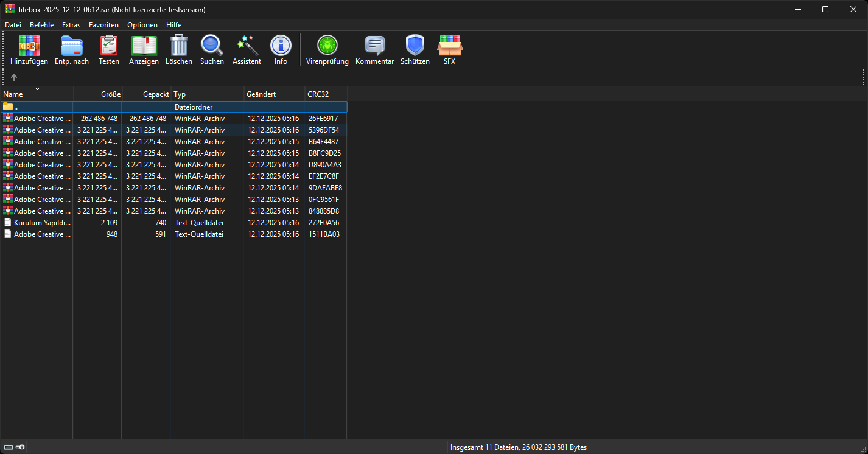Click the text file icon in row with CRC 1511BA03
This screenshot has width=868, height=454.
(x=8, y=234)
